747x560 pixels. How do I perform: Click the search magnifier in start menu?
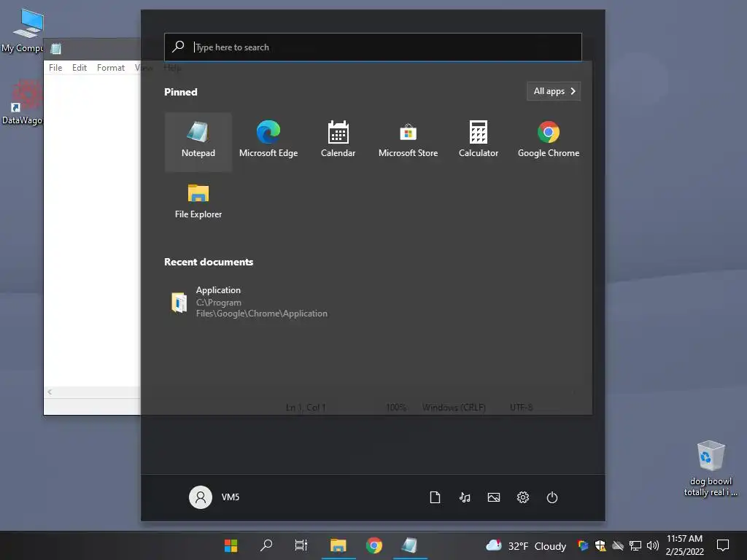(x=178, y=47)
